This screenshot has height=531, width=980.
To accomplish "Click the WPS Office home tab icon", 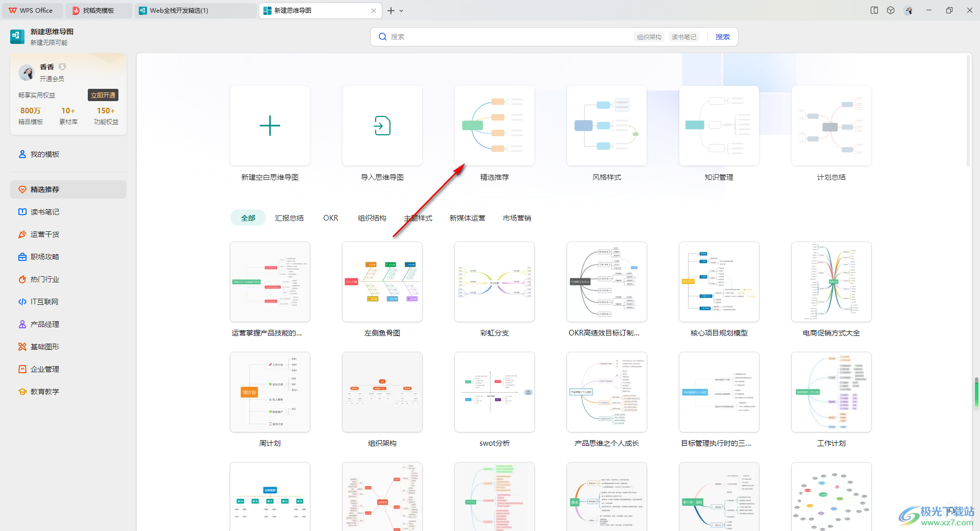I will 13,10.
